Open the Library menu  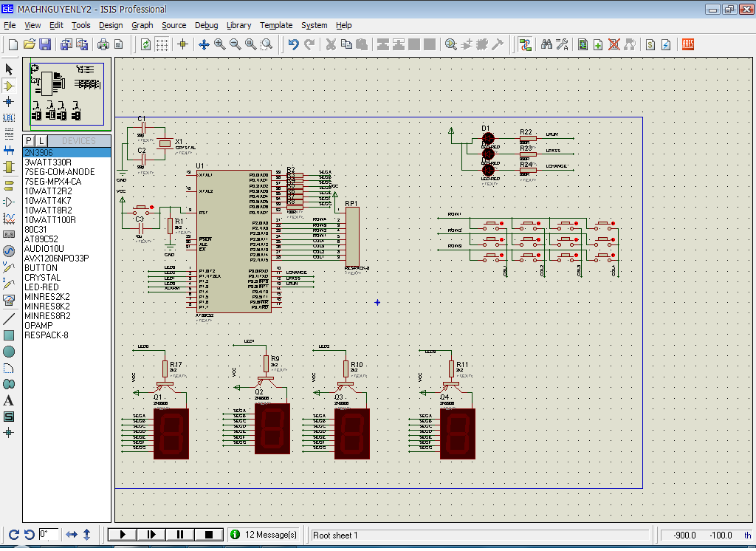238,25
